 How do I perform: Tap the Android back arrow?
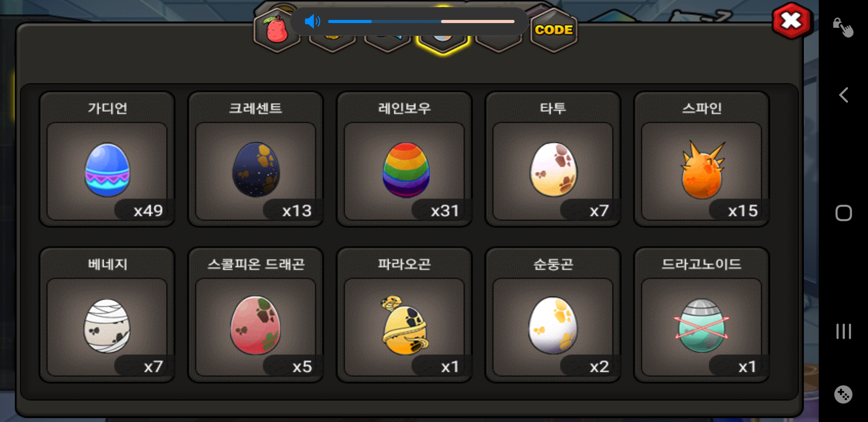(843, 95)
